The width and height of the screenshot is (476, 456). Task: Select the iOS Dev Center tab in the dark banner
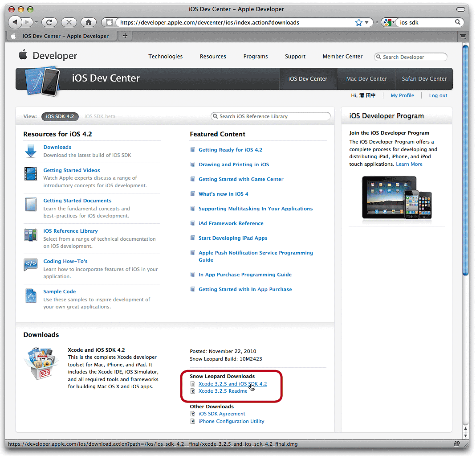(308, 79)
